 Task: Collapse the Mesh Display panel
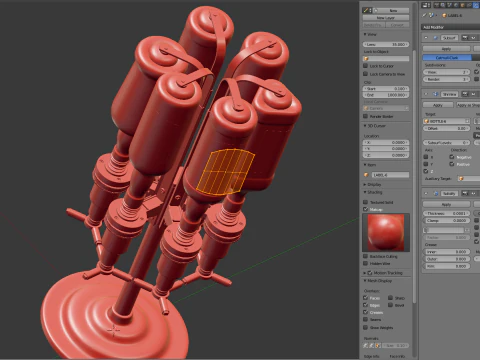point(365,281)
